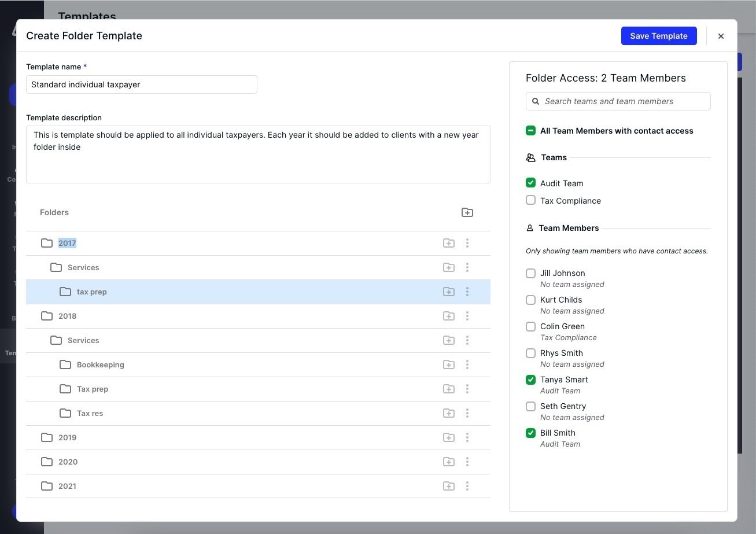Click the search magnifier in Folder Access panel
This screenshot has width=756, height=534.
(535, 101)
